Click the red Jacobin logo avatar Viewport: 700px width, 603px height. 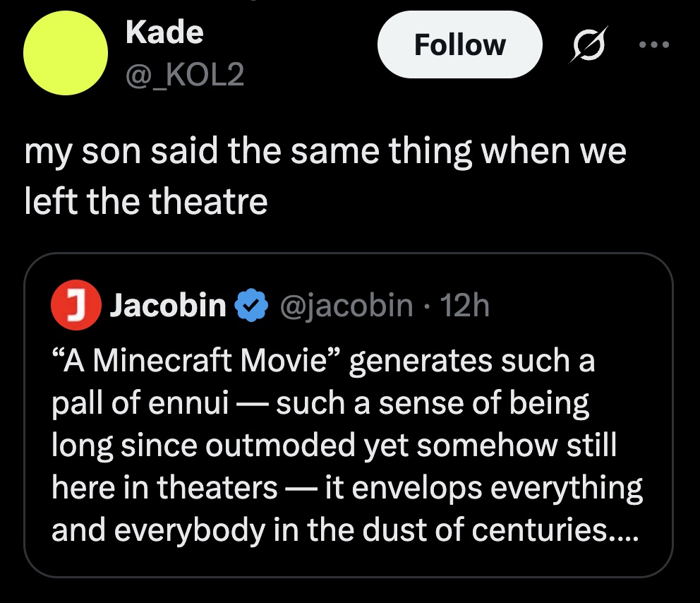pyautogui.click(x=76, y=305)
